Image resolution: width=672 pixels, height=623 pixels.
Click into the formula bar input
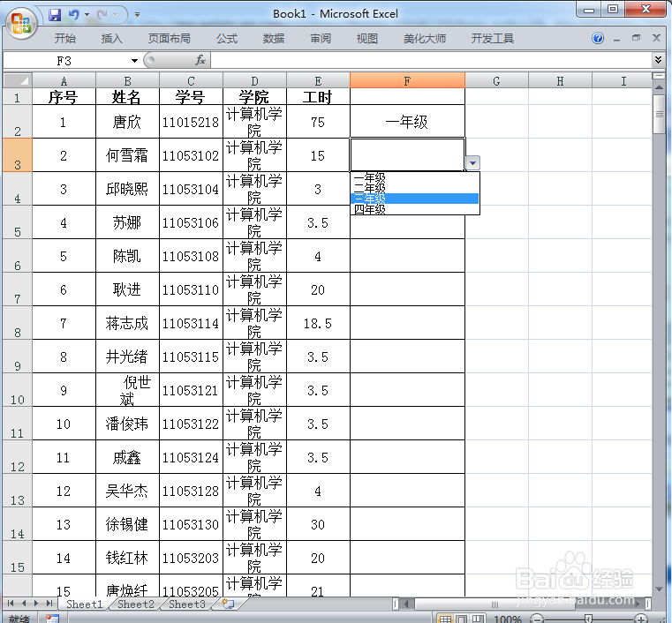[431, 60]
